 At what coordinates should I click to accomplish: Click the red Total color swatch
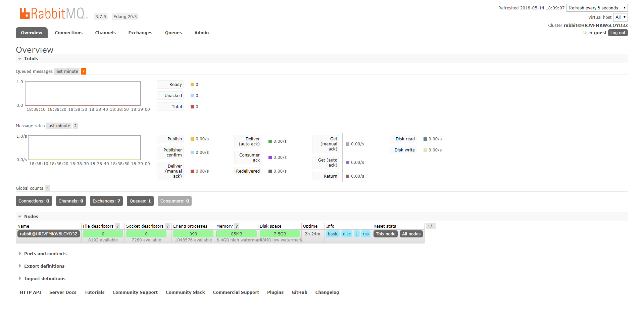(x=192, y=107)
